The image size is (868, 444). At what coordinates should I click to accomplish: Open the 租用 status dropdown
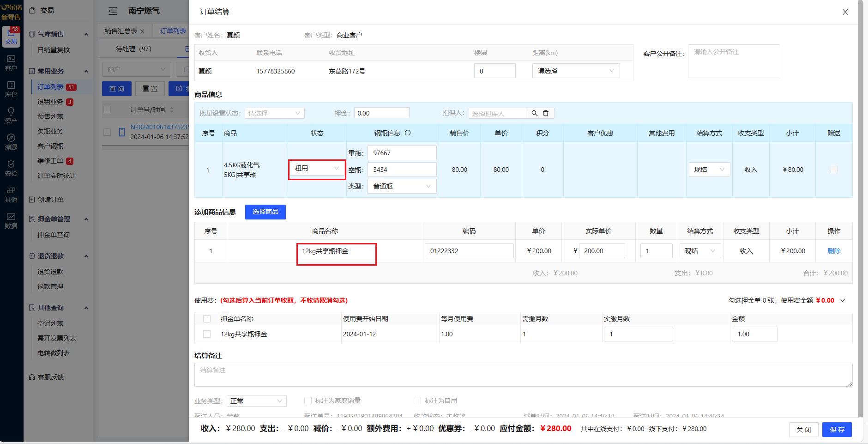(x=317, y=169)
